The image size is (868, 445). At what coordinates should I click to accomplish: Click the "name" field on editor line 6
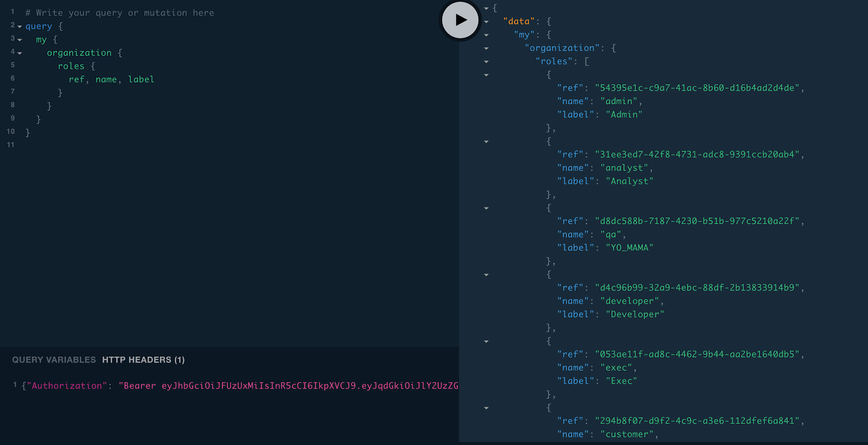(106, 79)
